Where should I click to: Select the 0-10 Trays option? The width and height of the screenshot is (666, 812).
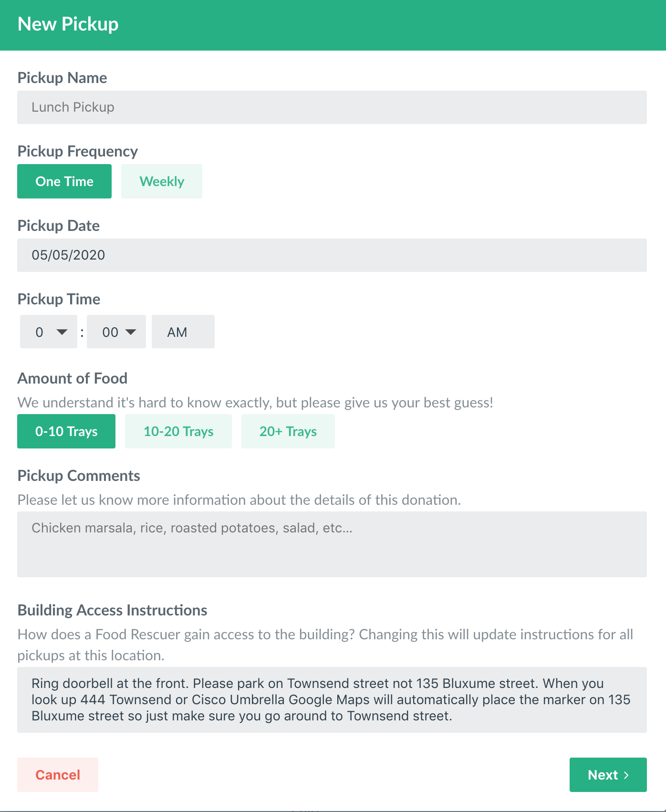pos(66,431)
